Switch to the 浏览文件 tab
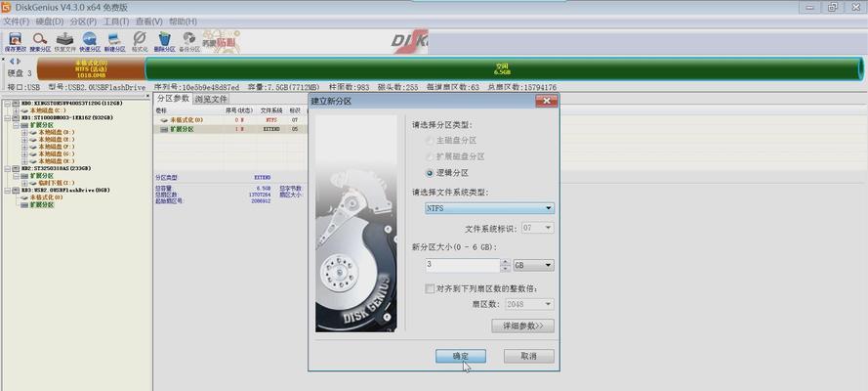Viewport: 868px width, 391px height. pos(211,99)
